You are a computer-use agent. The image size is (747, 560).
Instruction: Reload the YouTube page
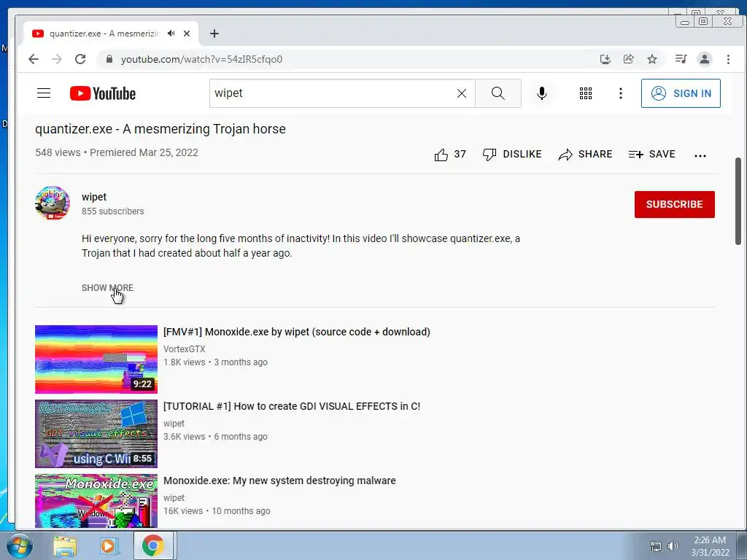point(80,59)
